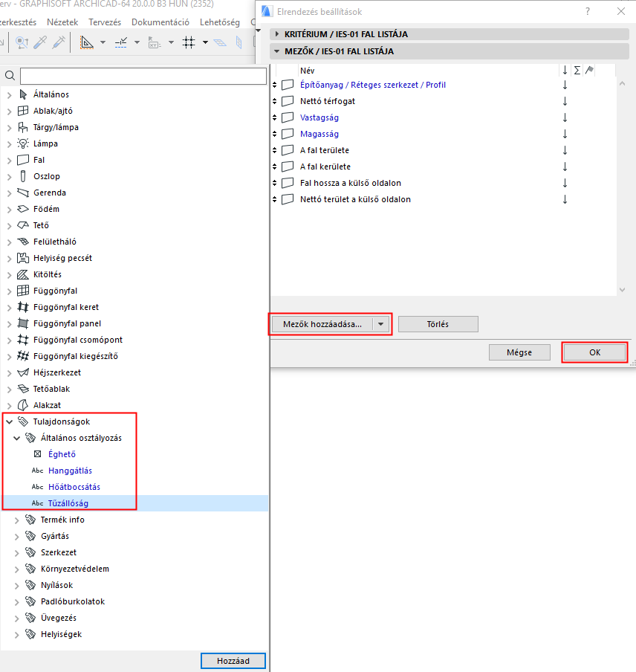Click the field search input box
The width and height of the screenshot is (636, 672).
tap(143, 76)
